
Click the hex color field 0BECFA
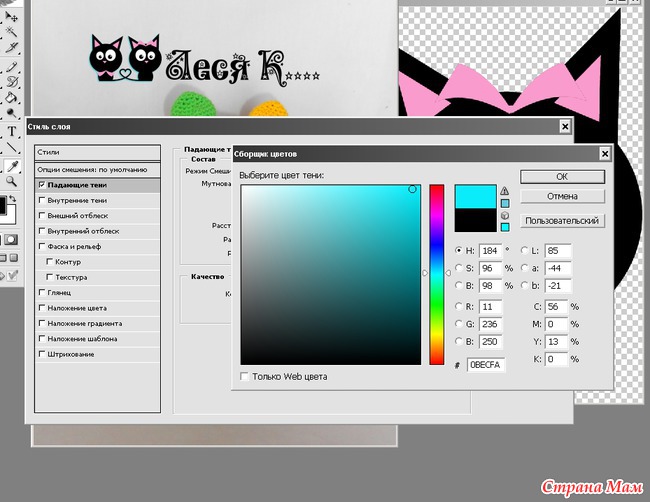(x=486, y=365)
